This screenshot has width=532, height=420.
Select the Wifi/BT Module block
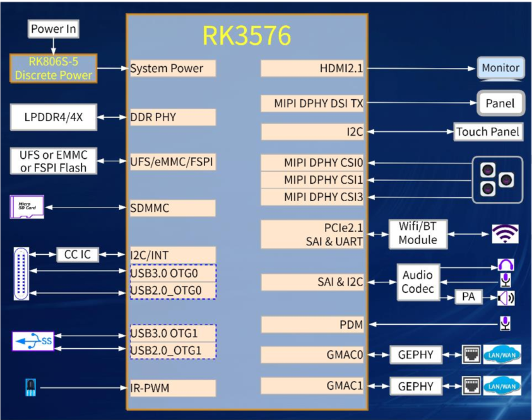[418, 234]
